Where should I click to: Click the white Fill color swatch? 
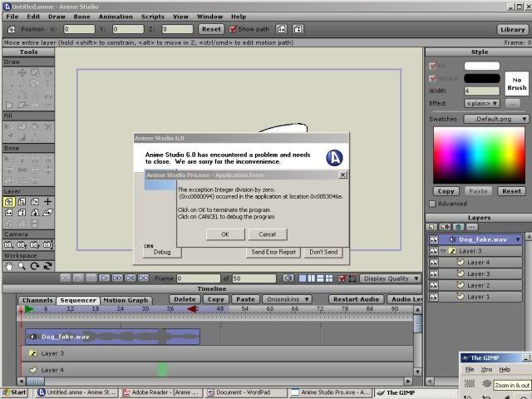pyautogui.click(x=482, y=66)
